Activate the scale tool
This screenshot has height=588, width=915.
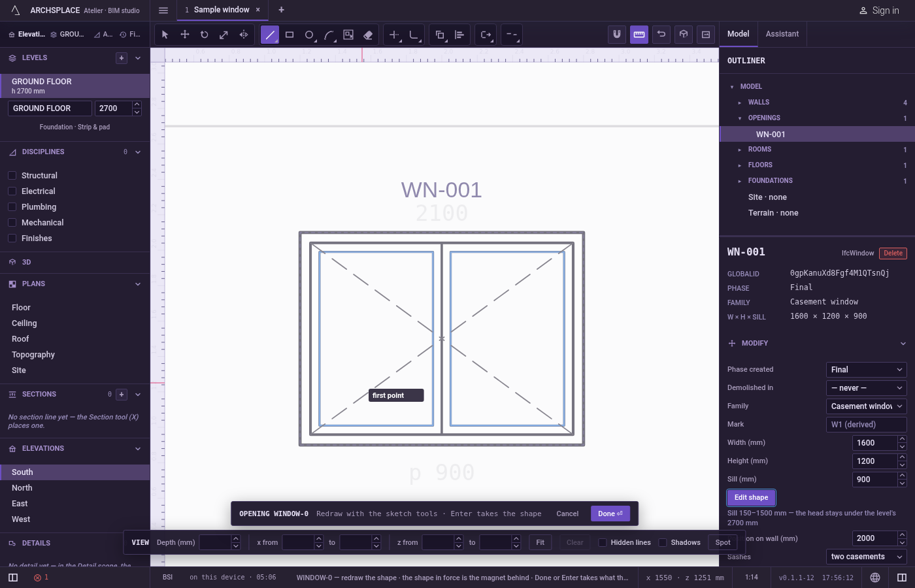click(224, 35)
